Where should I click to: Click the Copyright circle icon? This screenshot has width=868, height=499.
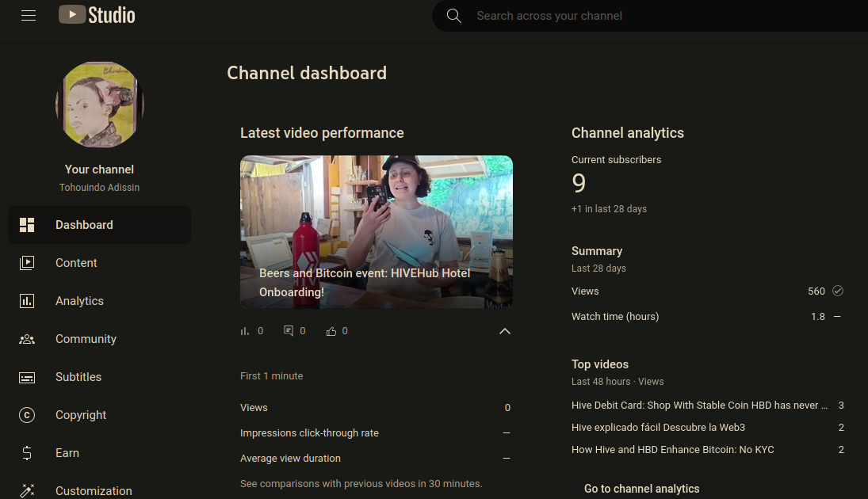27,415
